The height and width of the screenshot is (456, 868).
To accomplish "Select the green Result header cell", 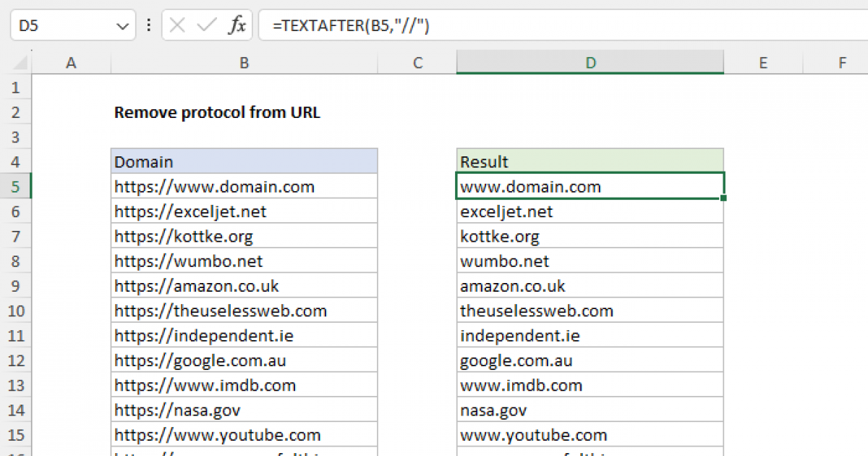I will (x=590, y=161).
